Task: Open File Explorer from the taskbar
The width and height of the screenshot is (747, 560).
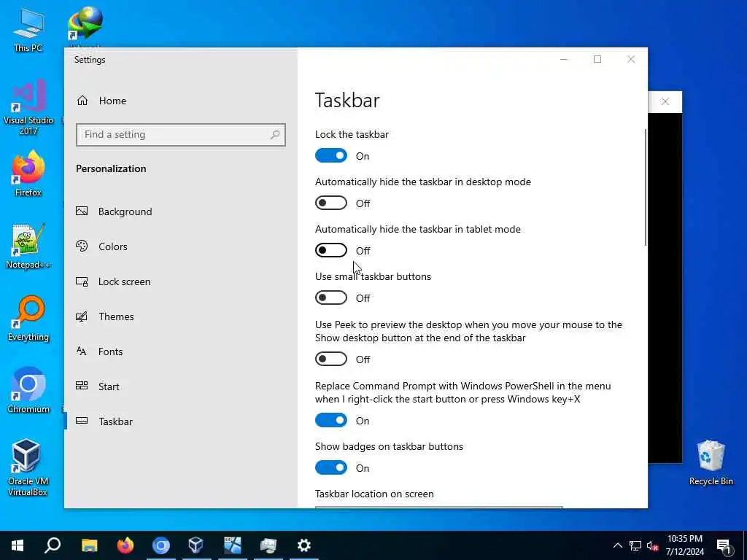Action: 89,545
